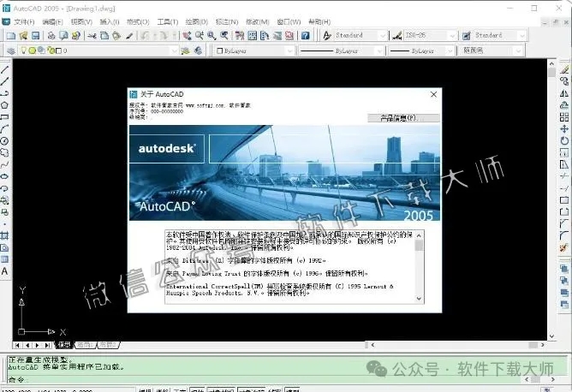Viewport: 572px width, 392px height.
Task: Click the layer 0 color swatch
Action: (58, 50)
